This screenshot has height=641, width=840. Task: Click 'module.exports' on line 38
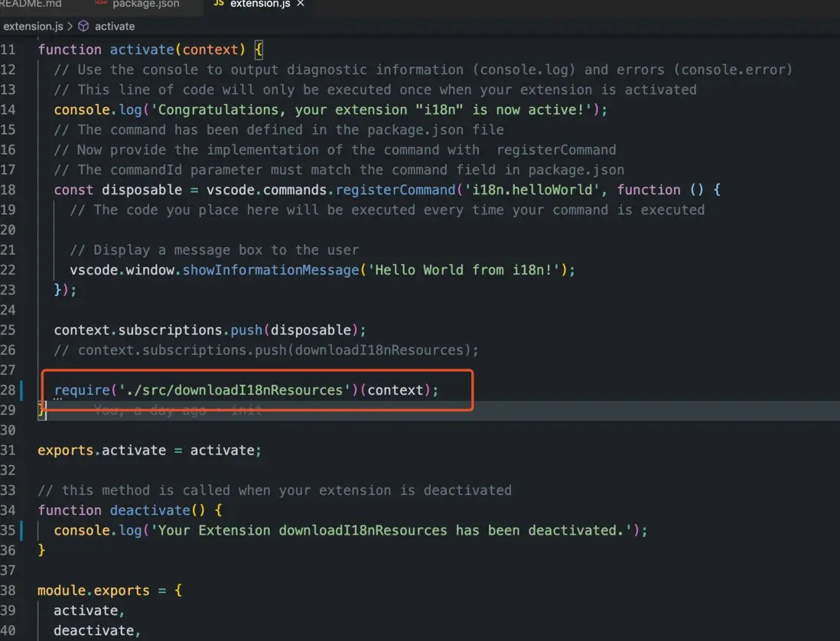point(94,591)
